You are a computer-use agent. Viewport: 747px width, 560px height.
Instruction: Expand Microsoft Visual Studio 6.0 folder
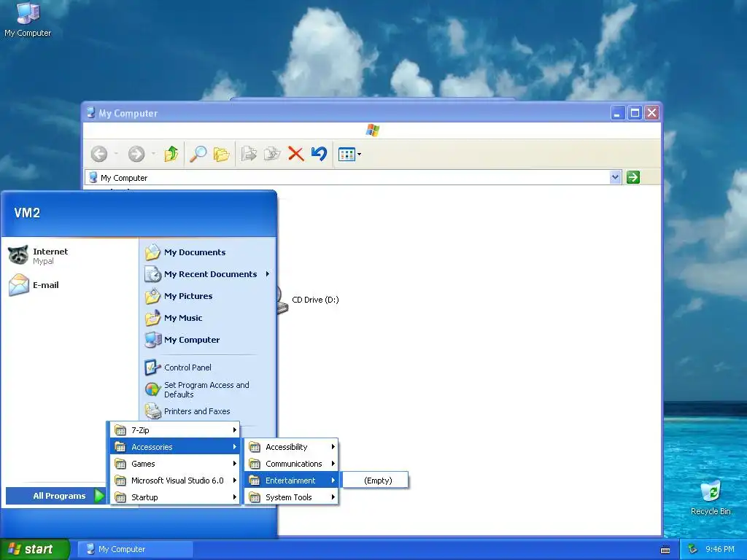pyautogui.click(x=175, y=481)
